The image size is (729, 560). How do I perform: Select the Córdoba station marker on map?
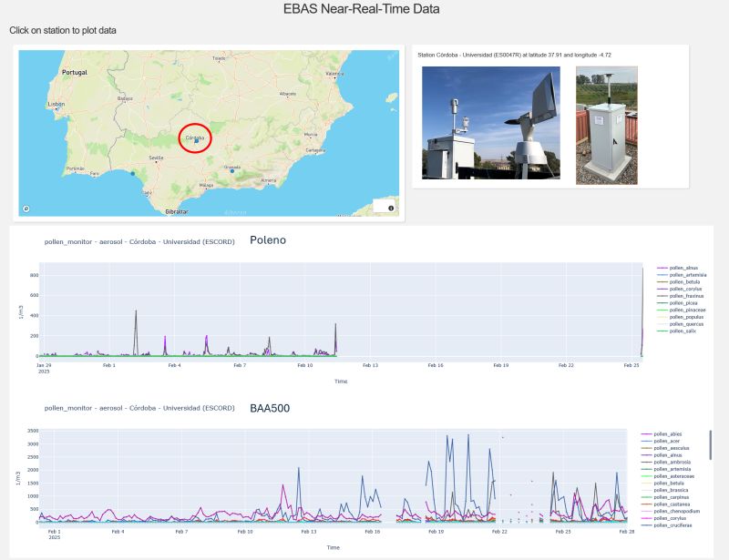(197, 140)
